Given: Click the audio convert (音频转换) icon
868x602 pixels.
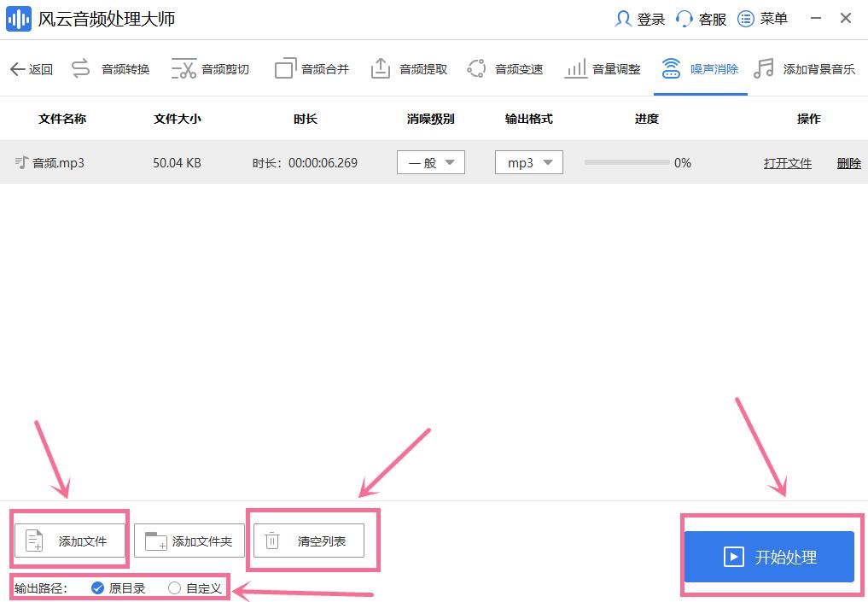Looking at the screenshot, I should pos(81,69).
